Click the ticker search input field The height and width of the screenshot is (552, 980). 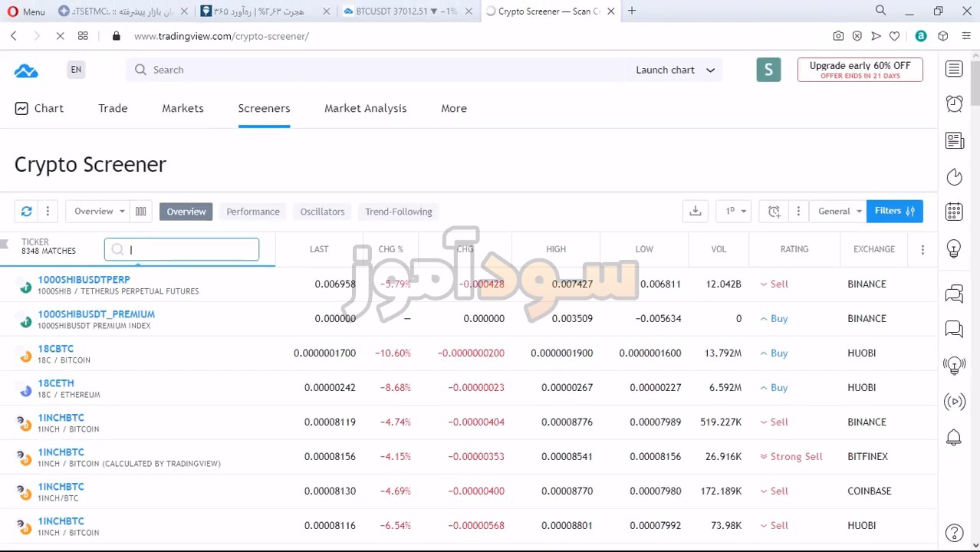182,249
